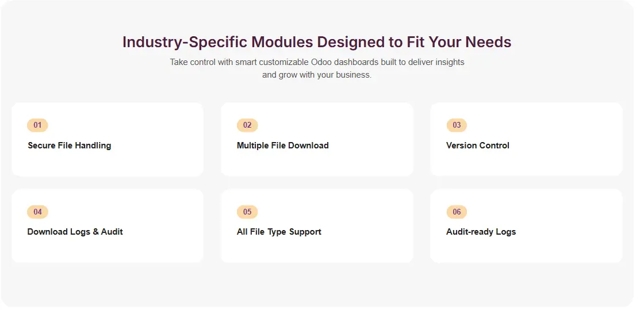Image resolution: width=644 pixels, height=310 pixels.
Task: Click the 02 number badge
Action: coord(247,125)
